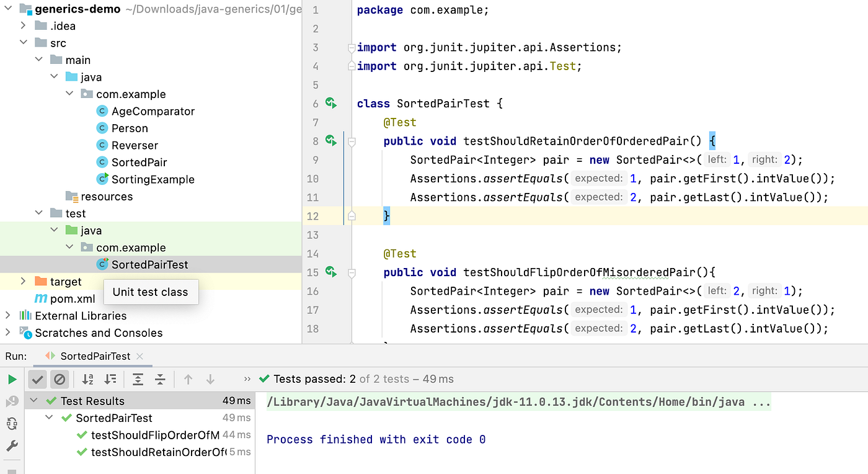Enable rerun tests automatically
This screenshot has width=868, height=474.
[11, 423]
